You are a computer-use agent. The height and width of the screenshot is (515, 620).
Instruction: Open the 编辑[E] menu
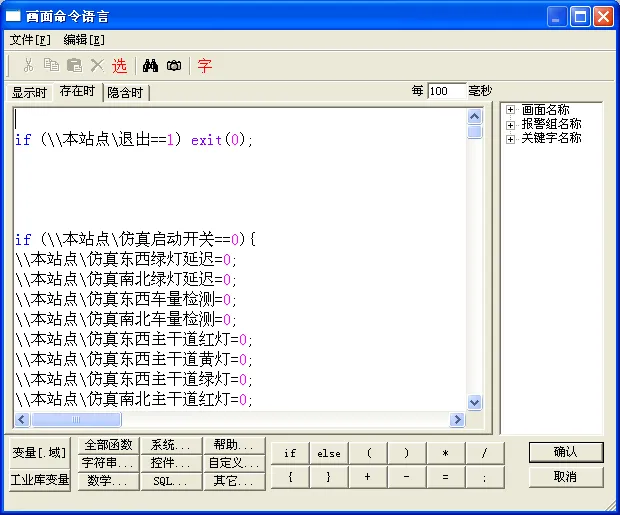coord(84,40)
